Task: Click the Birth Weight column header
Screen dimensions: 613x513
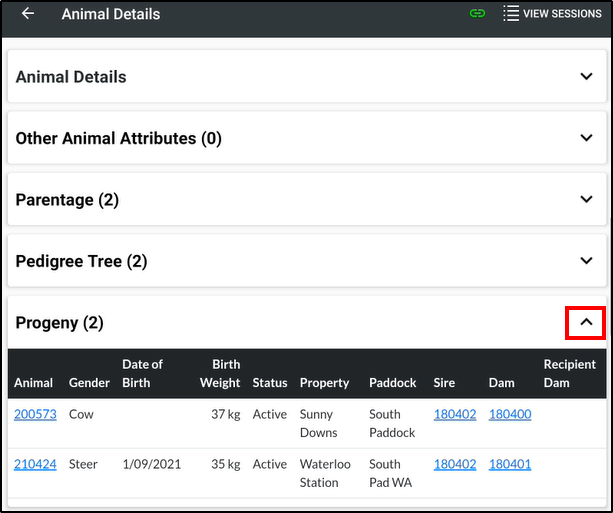Action: click(220, 373)
